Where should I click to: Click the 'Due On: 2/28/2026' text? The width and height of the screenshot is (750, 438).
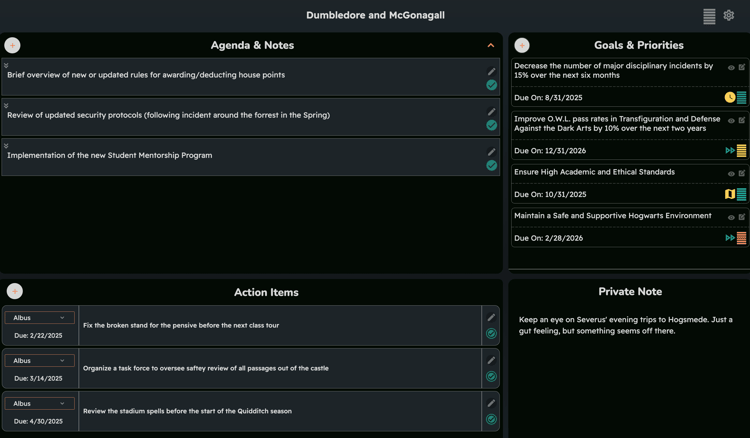[x=549, y=238]
